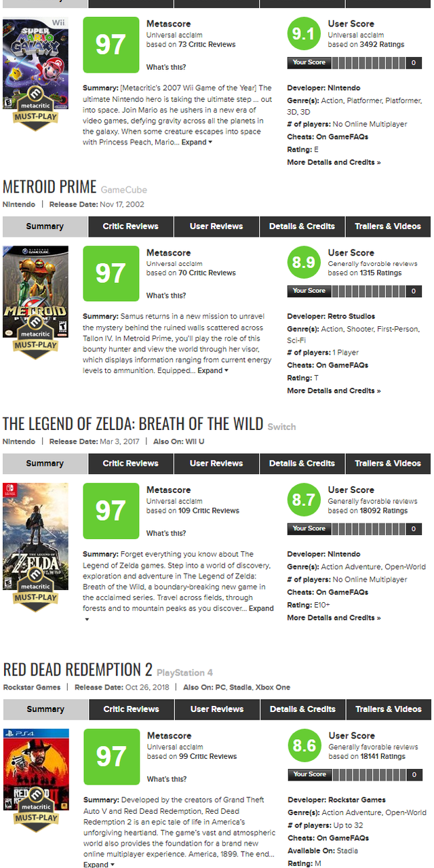The width and height of the screenshot is (434, 868).
Task: Open the Metroid Prime game title link
Action: pos(50,187)
